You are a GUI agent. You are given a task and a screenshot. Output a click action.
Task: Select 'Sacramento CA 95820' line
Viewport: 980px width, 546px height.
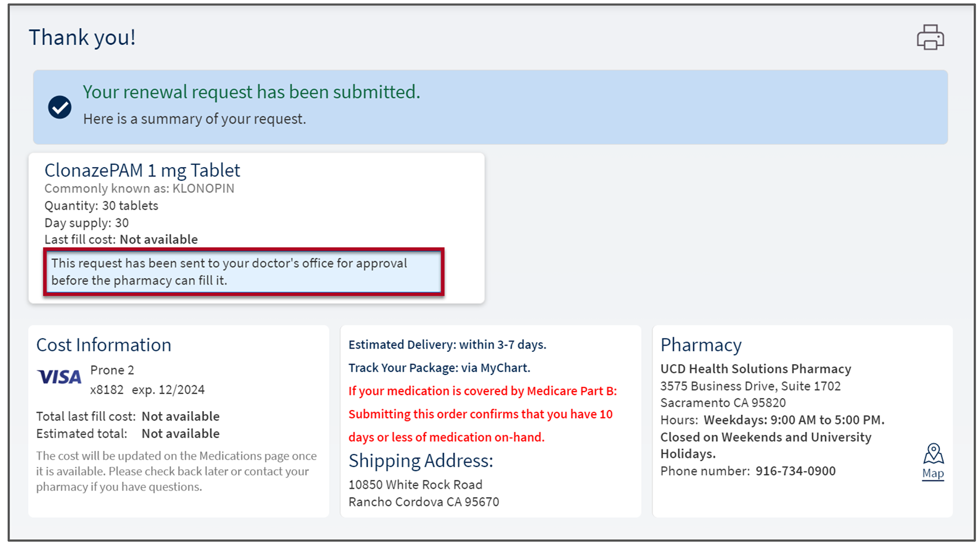(723, 403)
